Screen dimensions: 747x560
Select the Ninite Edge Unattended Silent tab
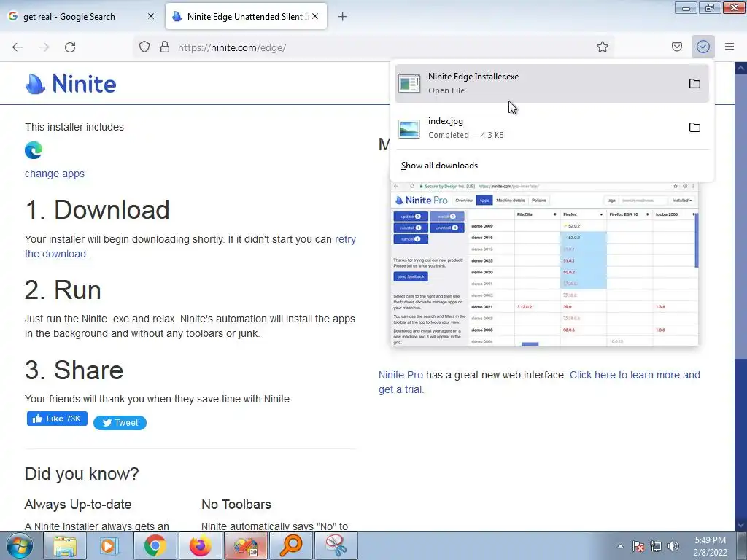click(x=247, y=16)
